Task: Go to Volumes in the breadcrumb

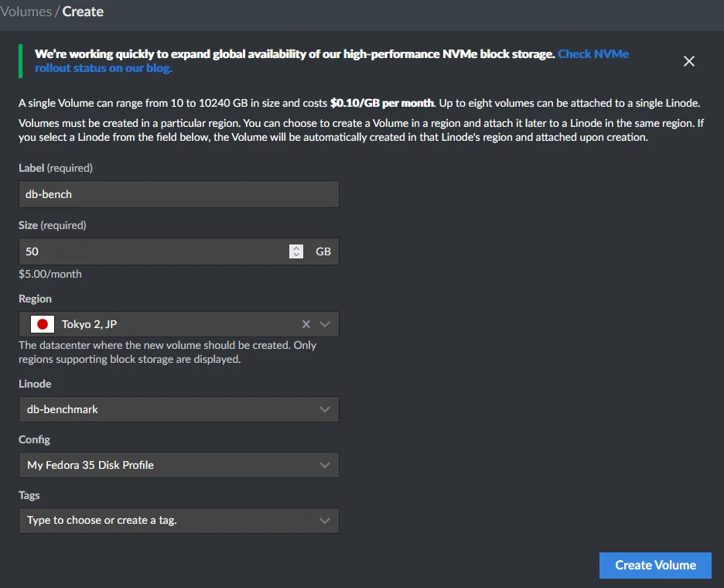Action: (x=26, y=12)
